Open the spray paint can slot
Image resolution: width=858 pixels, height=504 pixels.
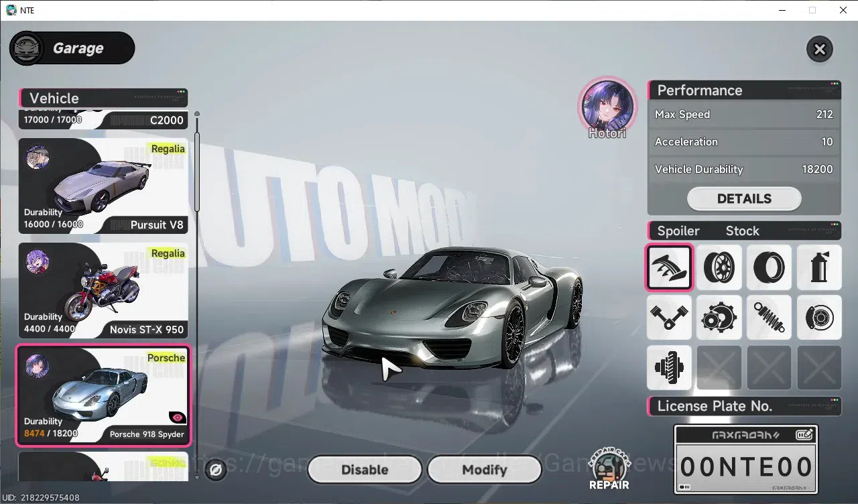[x=819, y=267]
